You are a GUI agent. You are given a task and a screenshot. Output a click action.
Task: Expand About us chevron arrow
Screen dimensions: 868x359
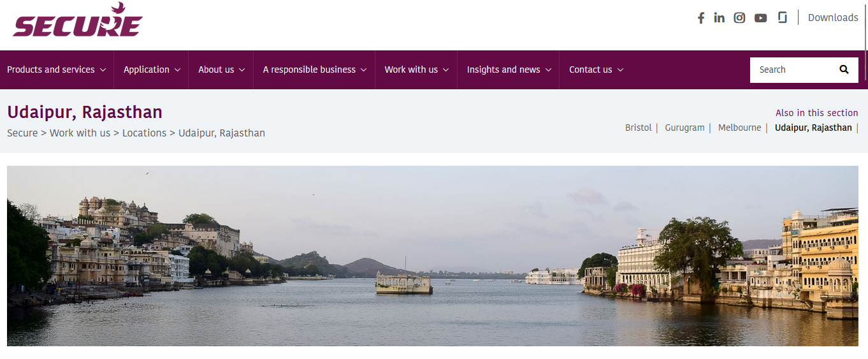tap(242, 70)
